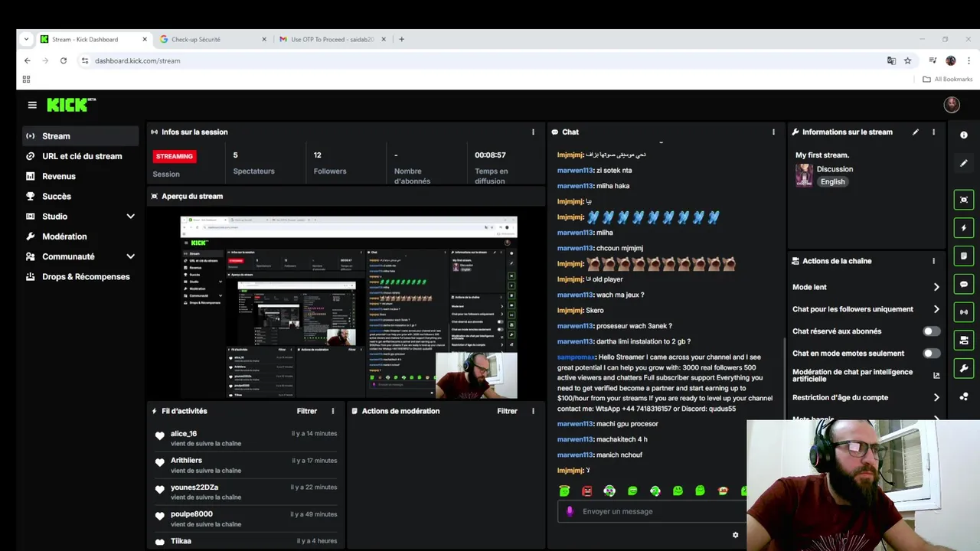The width and height of the screenshot is (980, 551).
Task: Click follower alice_16 in the activity feed
Action: 184,434
